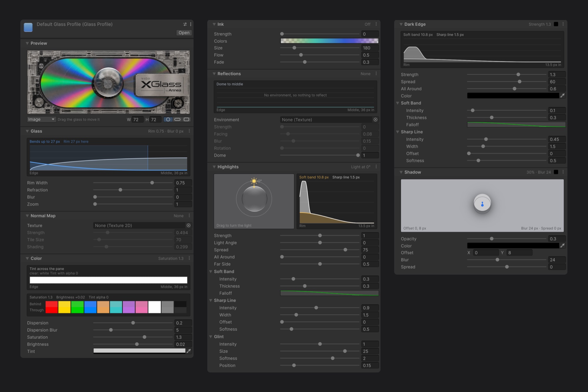Viewport: 588px width, 392px height.
Task: Click the XGlass preview image
Action: click(x=108, y=82)
